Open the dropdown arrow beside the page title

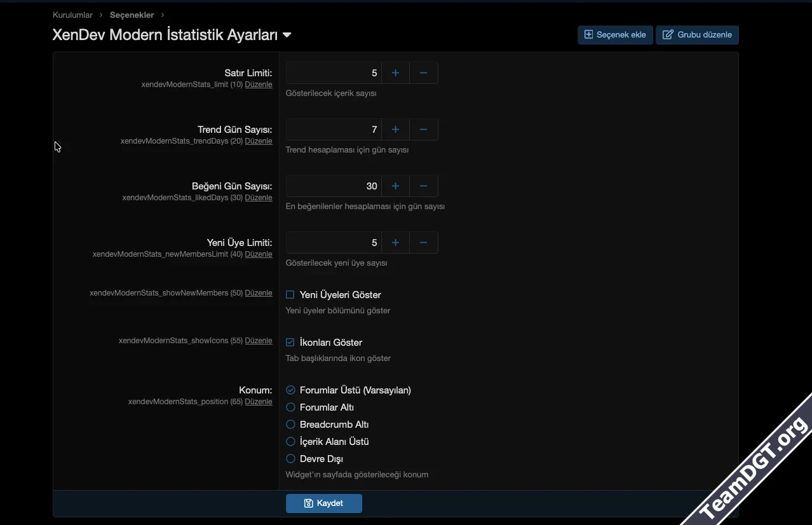tap(287, 36)
